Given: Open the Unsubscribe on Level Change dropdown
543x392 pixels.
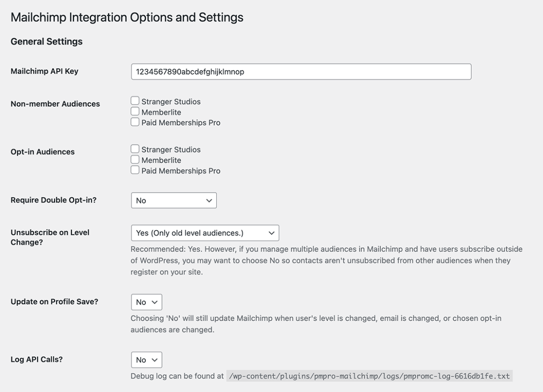Looking at the screenshot, I should 205,233.
